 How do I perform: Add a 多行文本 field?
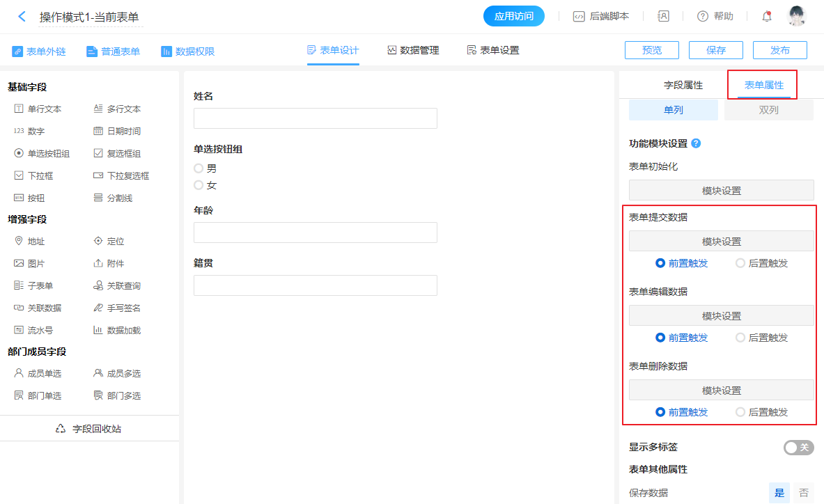click(117, 109)
